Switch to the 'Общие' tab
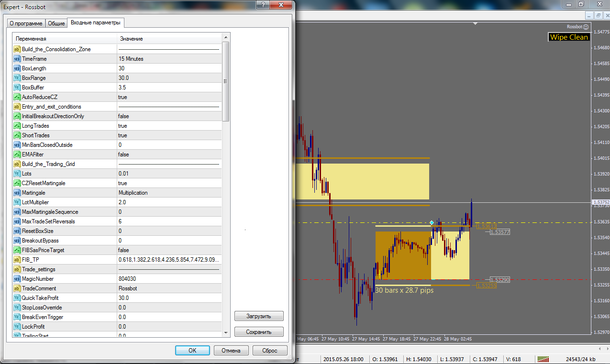 click(56, 23)
